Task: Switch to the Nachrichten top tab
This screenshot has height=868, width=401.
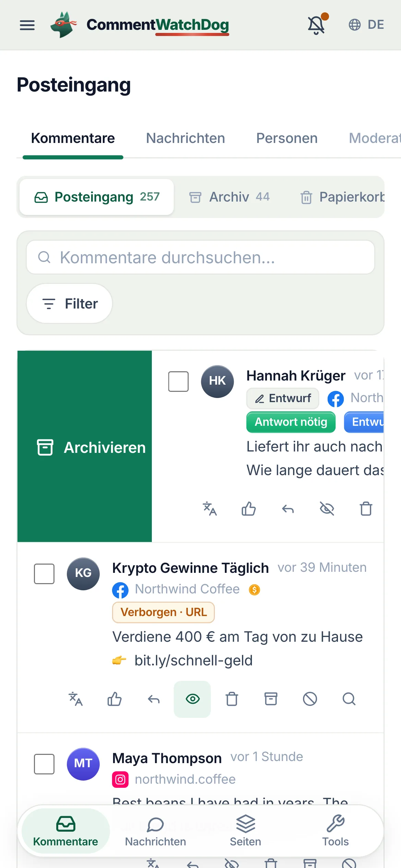Action: [185, 138]
